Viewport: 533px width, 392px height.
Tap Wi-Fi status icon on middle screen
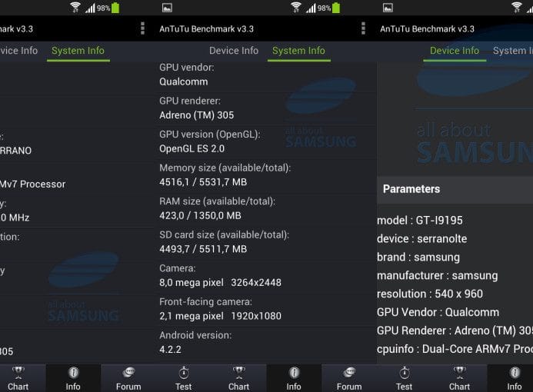pyautogui.click(x=296, y=8)
